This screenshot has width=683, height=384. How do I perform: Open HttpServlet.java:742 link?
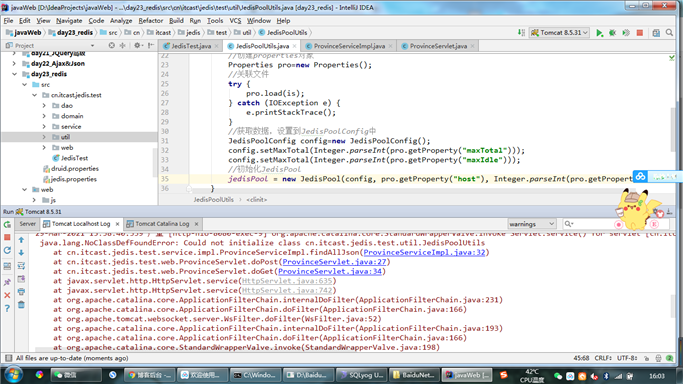point(287,291)
